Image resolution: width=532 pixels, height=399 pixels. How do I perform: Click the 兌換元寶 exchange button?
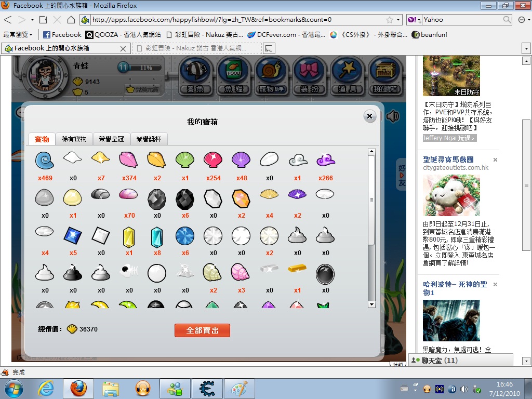142,89
